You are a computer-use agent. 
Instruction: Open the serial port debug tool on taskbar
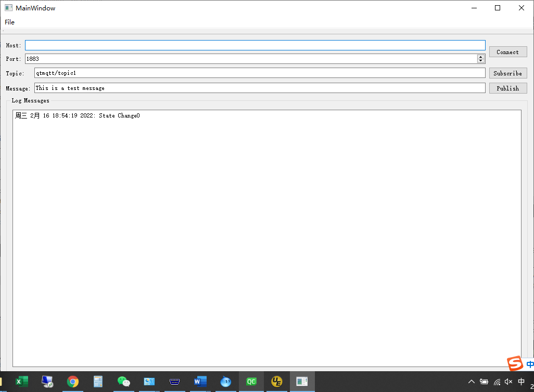coord(174,381)
